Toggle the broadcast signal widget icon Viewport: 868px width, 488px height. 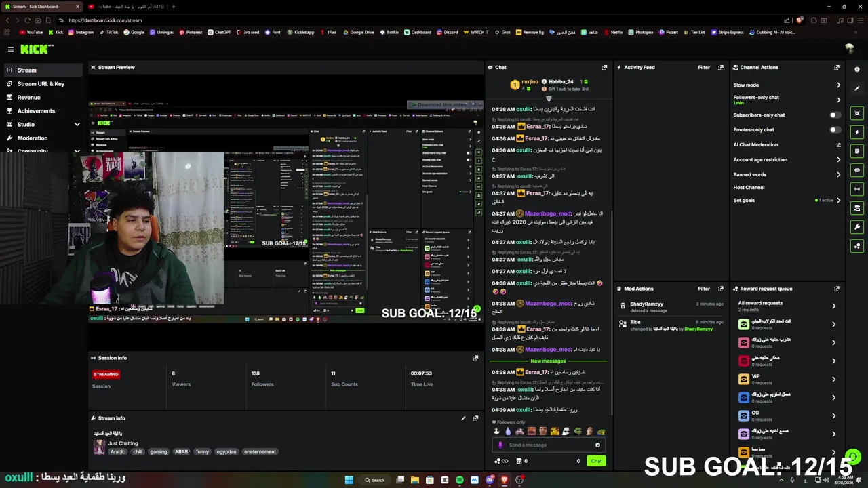coord(857,189)
